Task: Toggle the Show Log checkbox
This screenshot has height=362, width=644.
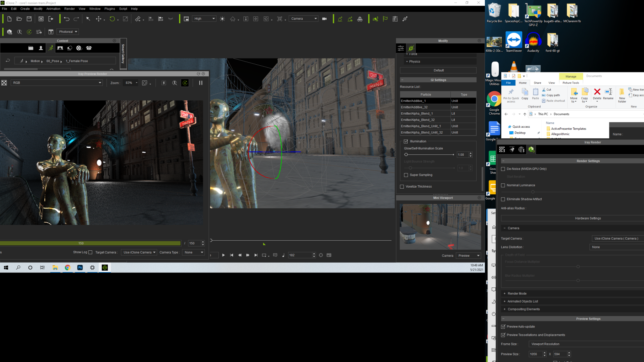Action: (x=90, y=252)
